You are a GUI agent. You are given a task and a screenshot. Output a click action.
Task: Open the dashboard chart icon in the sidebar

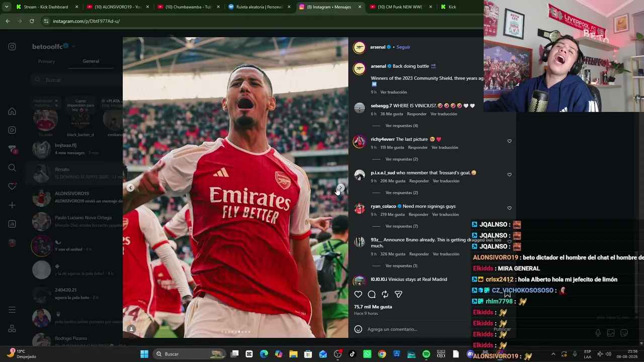tap(12, 224)
